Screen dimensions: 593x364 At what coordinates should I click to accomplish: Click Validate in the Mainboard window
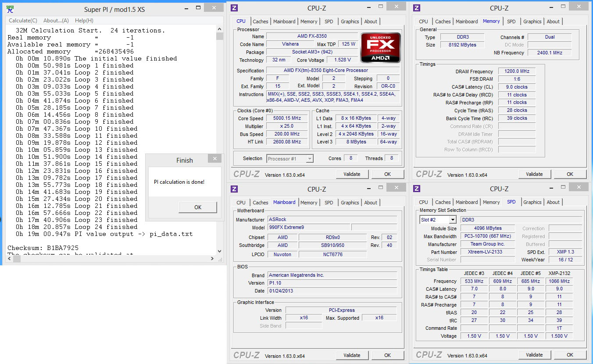(352, 355)
